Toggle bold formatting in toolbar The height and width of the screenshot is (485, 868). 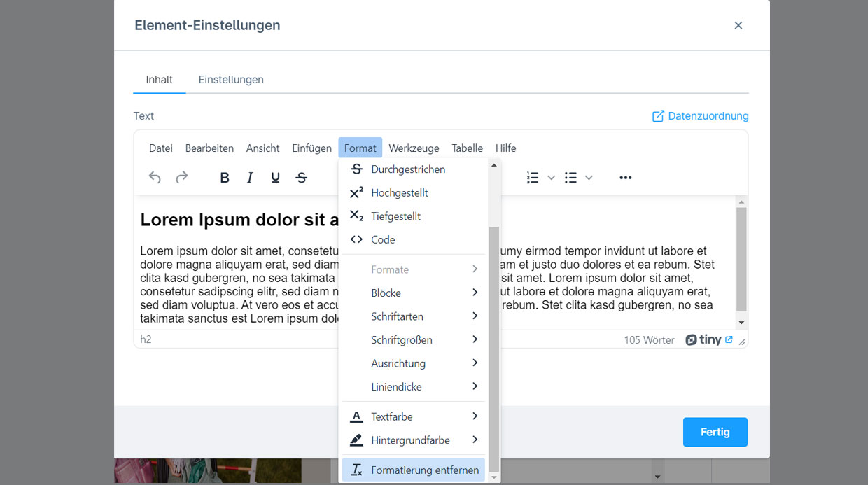[x=225, y=178]
